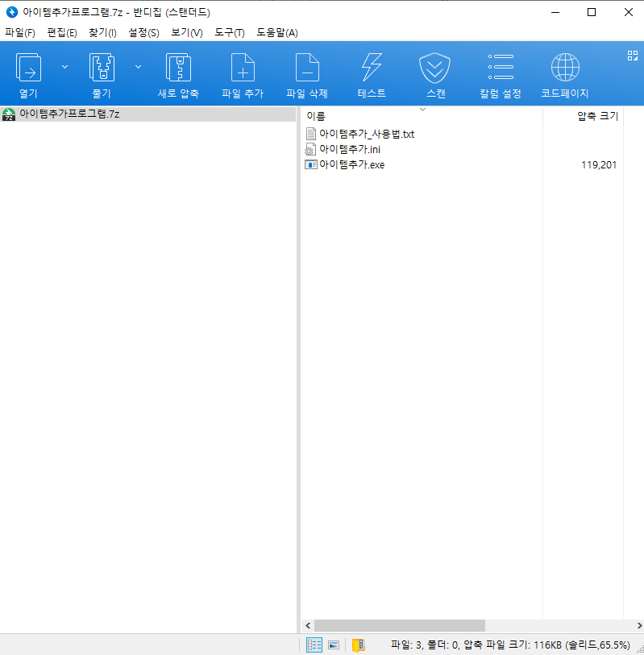Click the Add File (파일 추가) icon

tap(243, 67)
